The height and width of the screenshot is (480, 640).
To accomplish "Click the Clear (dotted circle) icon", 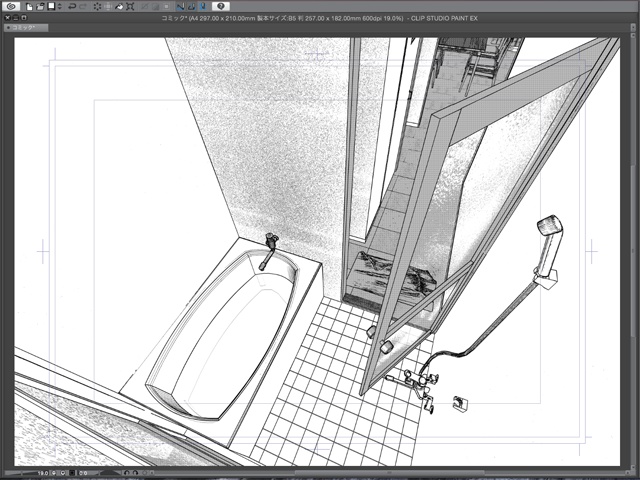I will click(x=97, y=7).
